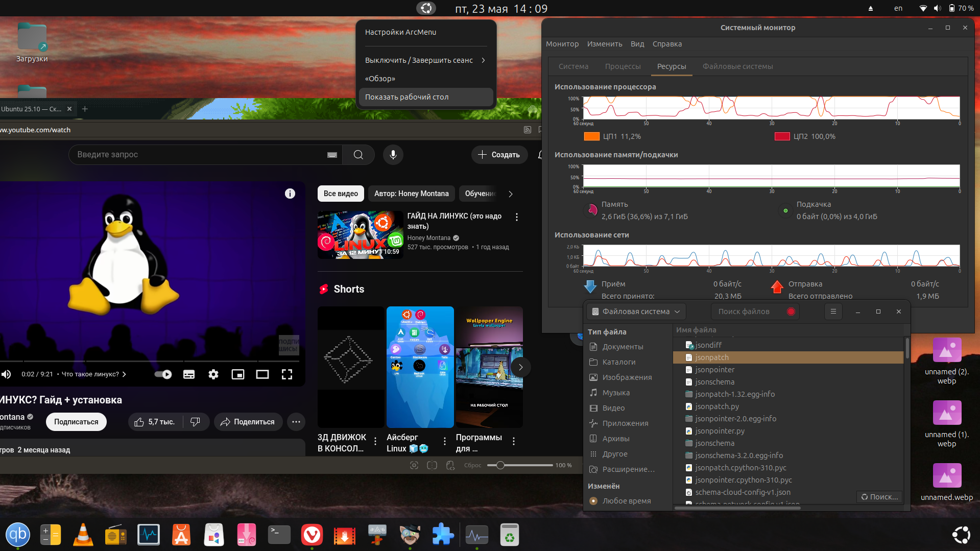
Task: Toggle subtitles in the video player
Action: pyautogui.click(x=189, y=374)
